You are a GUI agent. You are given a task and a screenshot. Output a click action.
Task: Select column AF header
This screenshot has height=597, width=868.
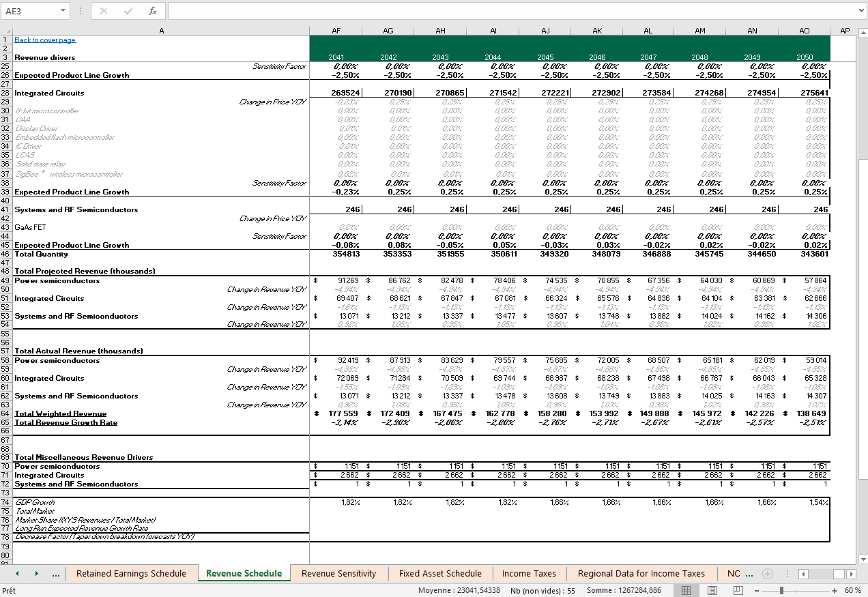pos(336,31)
